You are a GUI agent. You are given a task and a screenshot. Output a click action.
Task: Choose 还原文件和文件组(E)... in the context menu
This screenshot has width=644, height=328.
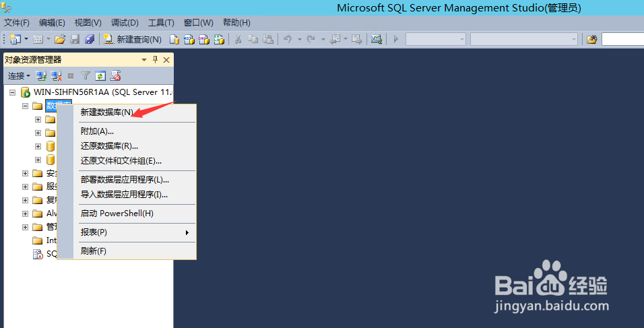(x=127, y=161)
